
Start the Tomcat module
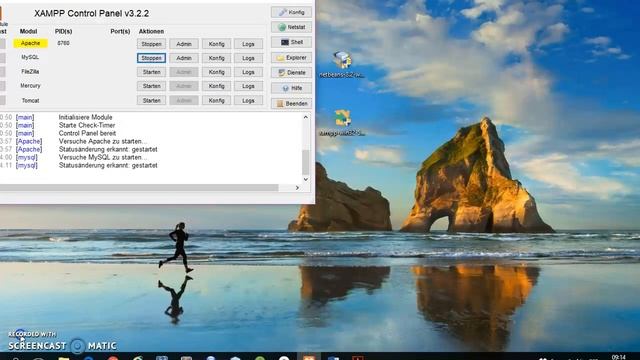click(x=151, y=100)
